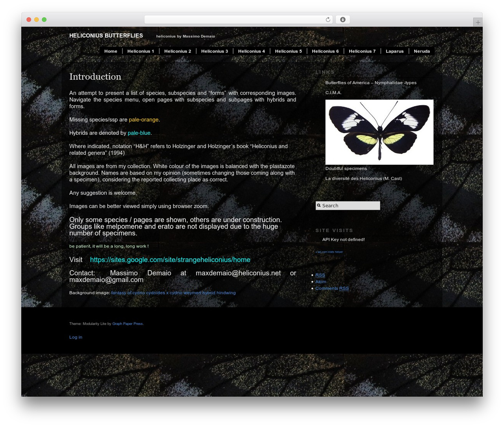The image size is (504, 427).
Task: Click the Introduction heading
Action: [x=95, y=77]
